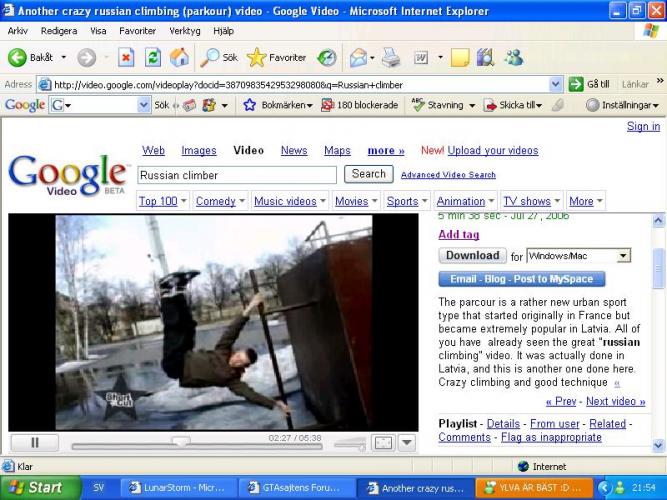Image resolution: width=667 pixels, height=500 pixels.
Task: Click the video progress slider handle
Action: pos(181,441)
